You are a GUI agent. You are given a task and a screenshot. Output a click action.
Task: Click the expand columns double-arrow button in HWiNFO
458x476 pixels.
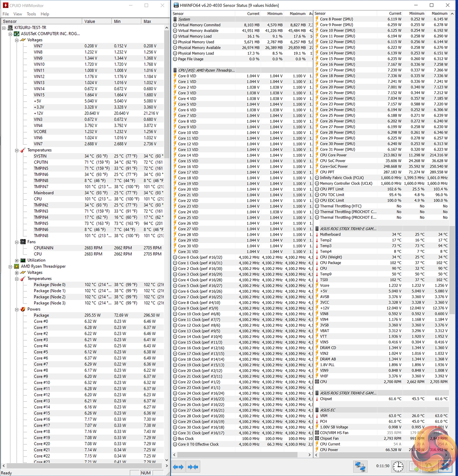pyautogui.click(x=178, y=467)
